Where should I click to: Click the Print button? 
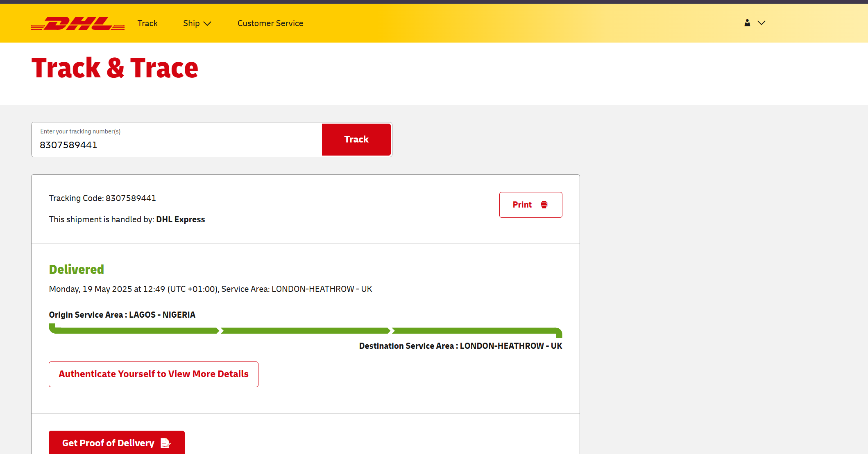point(530,205)
